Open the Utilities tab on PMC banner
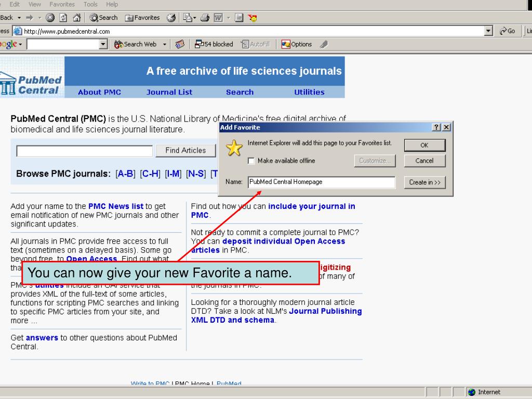The width and height of the screenshot is (532, 399). 309,92
